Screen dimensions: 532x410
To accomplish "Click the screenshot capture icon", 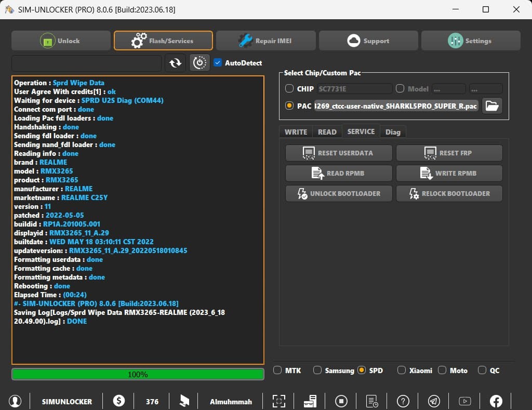I will coord(279,401).
